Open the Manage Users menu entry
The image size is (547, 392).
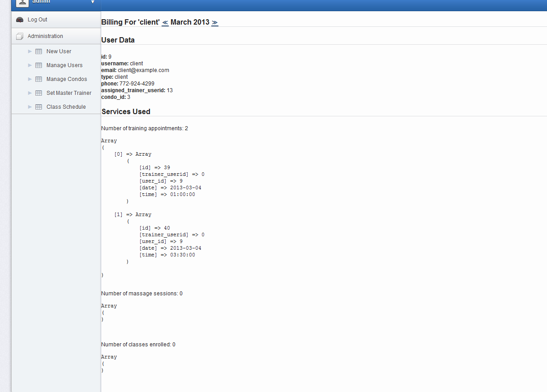(x=64, y=65)
